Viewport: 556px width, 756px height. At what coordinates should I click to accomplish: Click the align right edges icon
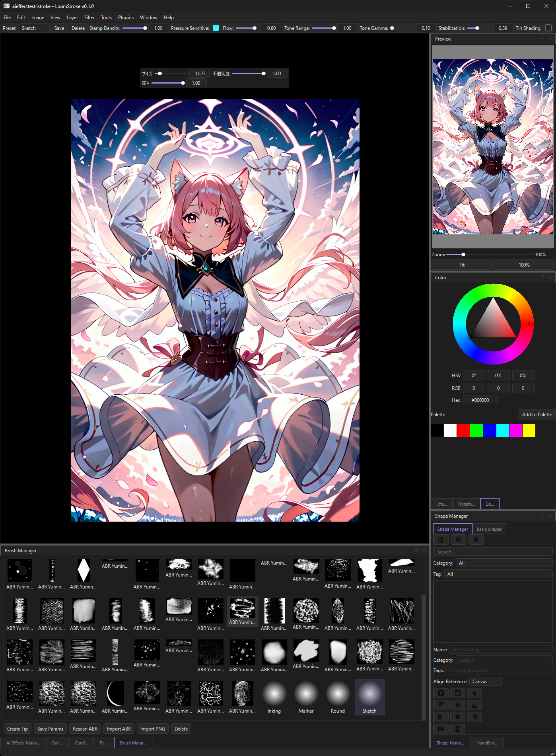(x=474, y=717)
